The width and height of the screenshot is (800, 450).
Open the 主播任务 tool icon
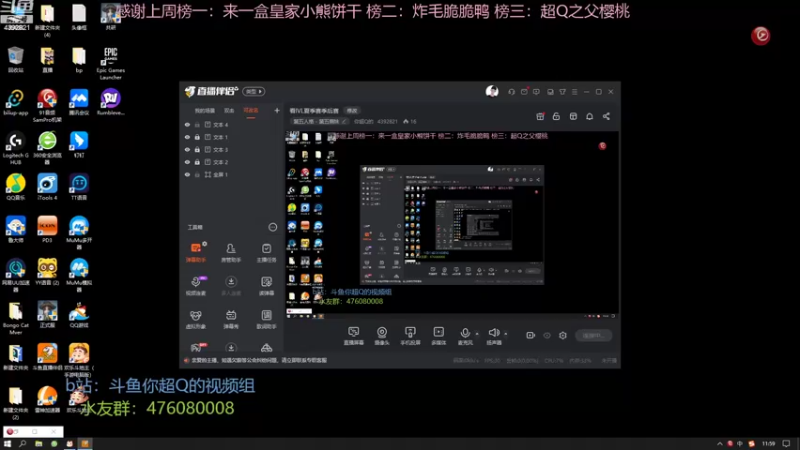(x=266, y=252)
